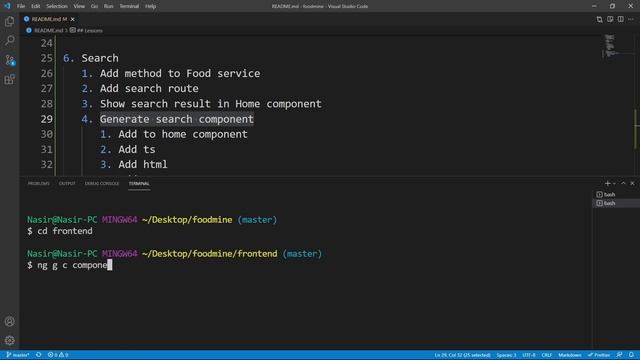Switch to the DEBUG CONSOLE panel tab
Image resolution: width=640 pixels, height=360 pixels.
[x=102, y=184]
